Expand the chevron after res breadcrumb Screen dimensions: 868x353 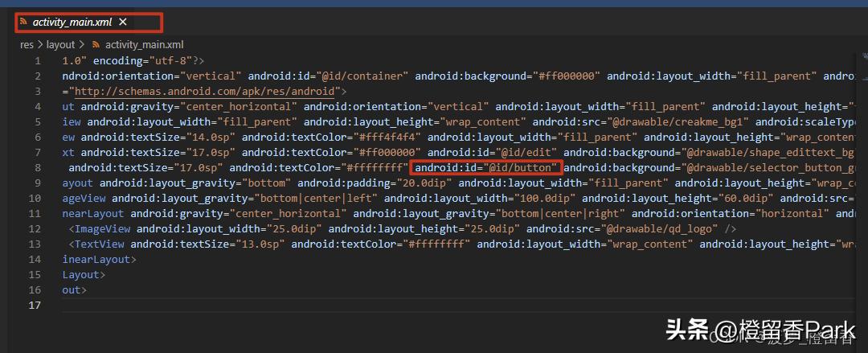[x=40, y=45]
